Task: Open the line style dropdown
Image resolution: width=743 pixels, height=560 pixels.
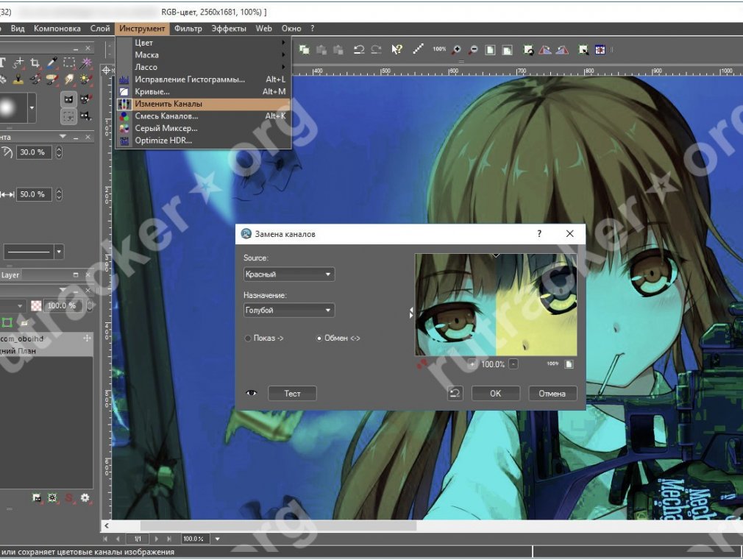Action: point(59,252)
